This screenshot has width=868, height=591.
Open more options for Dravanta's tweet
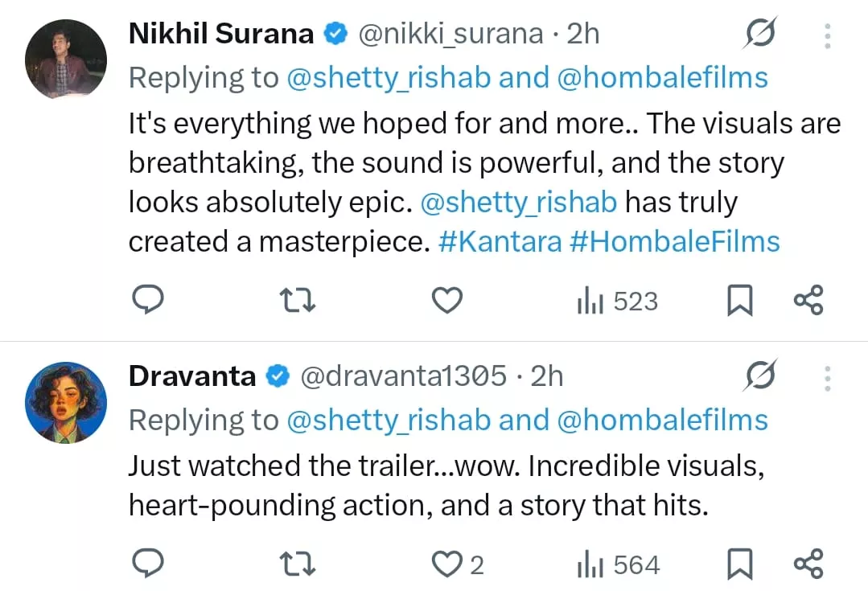pos(828,377)
